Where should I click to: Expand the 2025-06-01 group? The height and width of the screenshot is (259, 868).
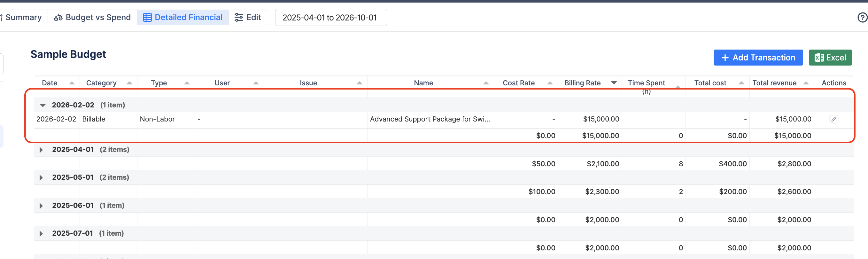pyautogui.click(x=41, y=206)
